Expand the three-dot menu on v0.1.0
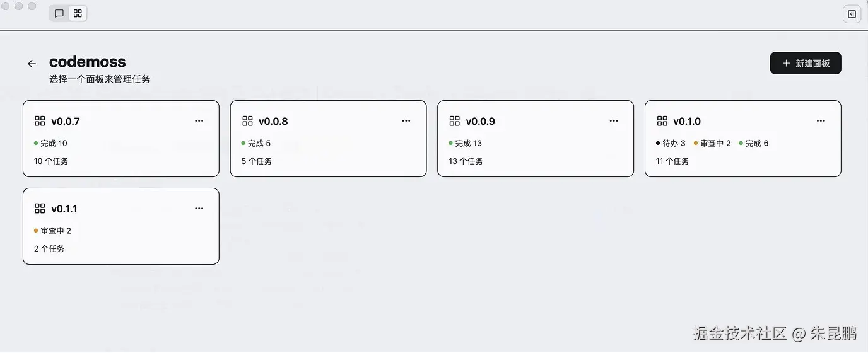Viewport: 868px width, 353px height. (x=821, y=121)
